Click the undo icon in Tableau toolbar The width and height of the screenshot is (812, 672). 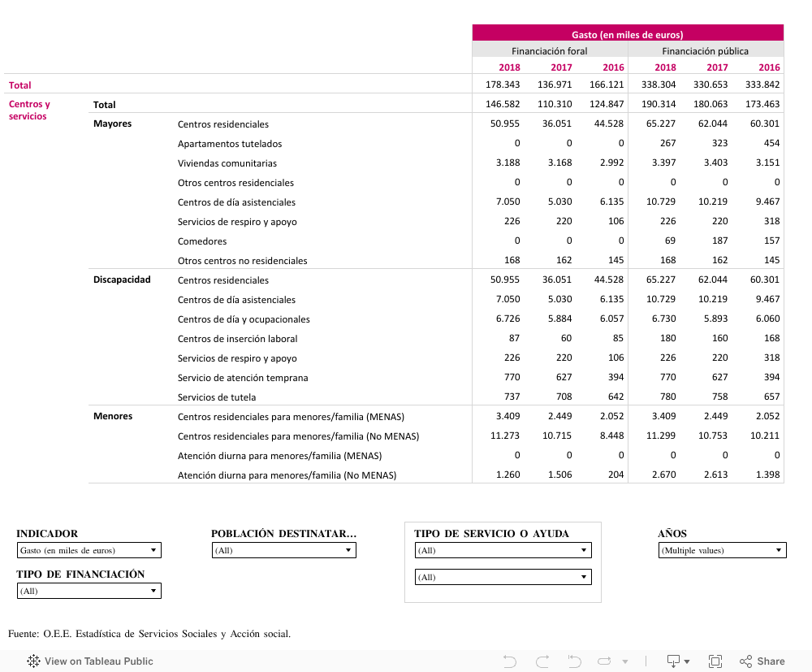(510, 661)
